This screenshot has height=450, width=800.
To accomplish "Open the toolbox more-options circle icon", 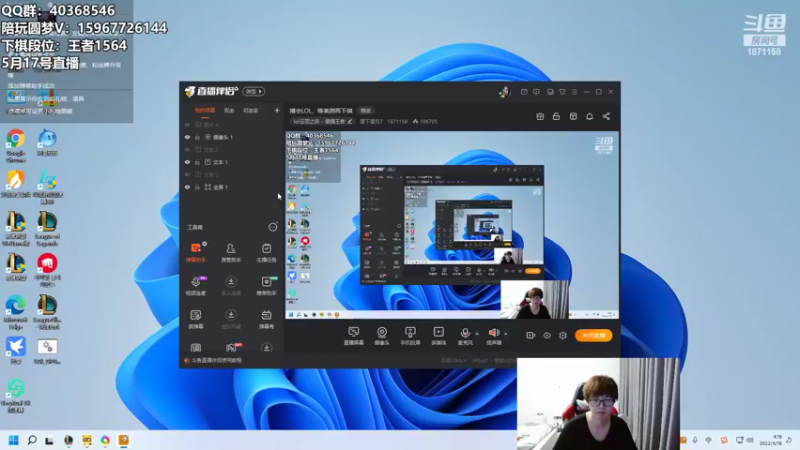I will click(273, 227).
